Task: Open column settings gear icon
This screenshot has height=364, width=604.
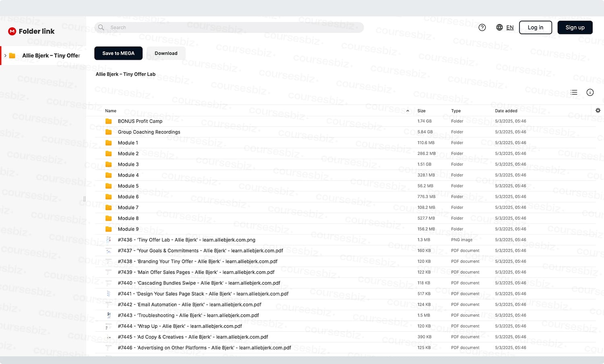Action: click(598, 110)
